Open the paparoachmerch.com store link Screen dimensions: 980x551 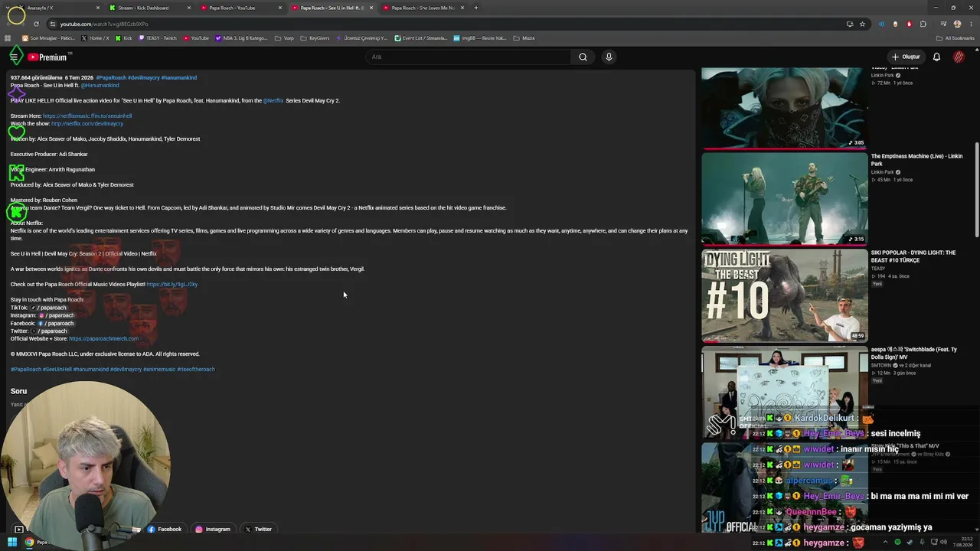click(104, 338)
